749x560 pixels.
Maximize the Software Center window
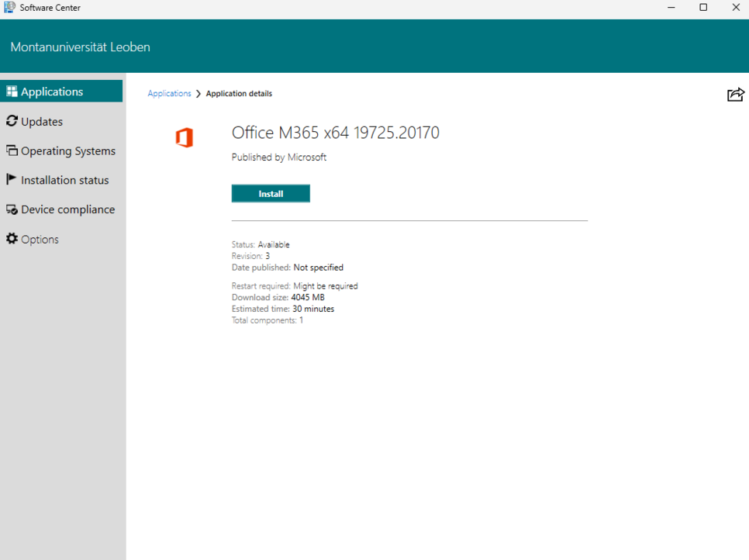pos(703,7)
